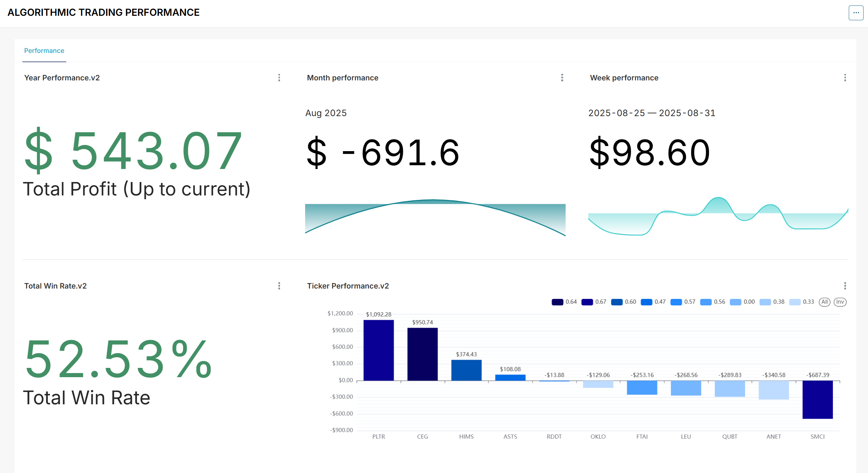Open dashboard actions ellipsis menu
Image resolution: width=868 pixels, height=473 pixels.
(856, 13)
